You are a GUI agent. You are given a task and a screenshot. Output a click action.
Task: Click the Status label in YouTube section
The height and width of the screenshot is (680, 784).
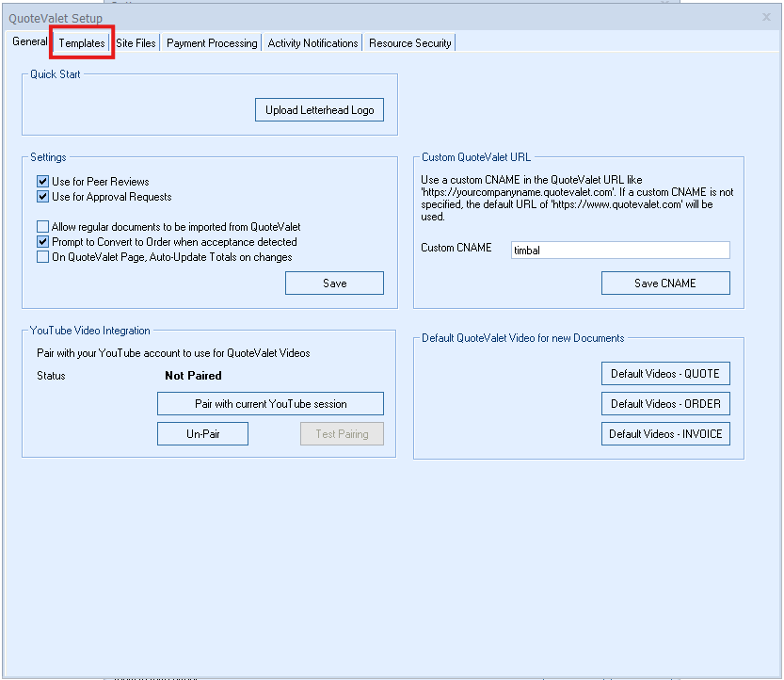[51, 376]
